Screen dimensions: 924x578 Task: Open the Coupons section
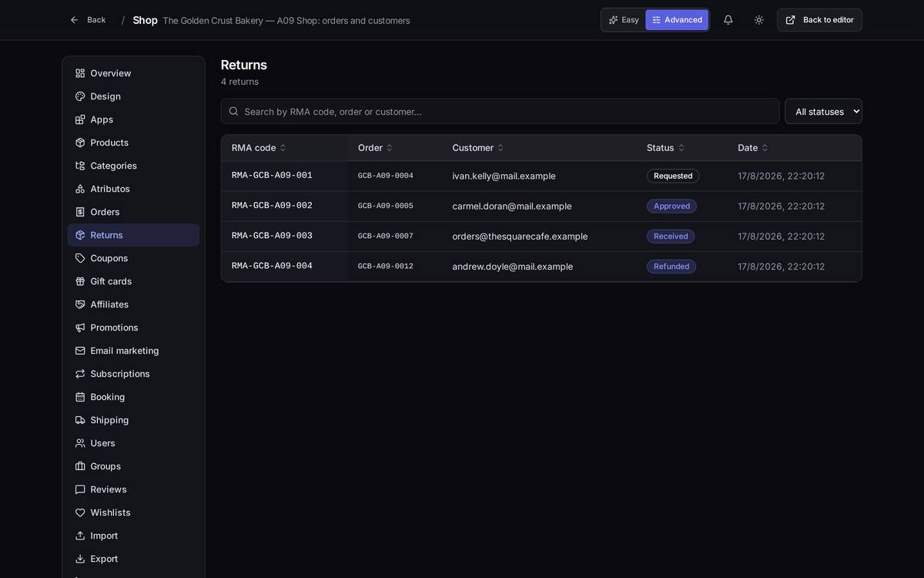(133, 258)
